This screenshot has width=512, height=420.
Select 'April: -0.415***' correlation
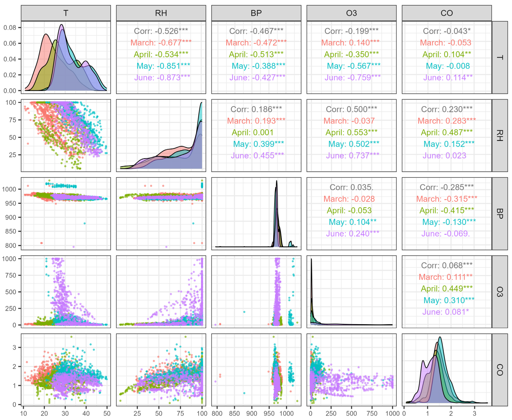447,210
